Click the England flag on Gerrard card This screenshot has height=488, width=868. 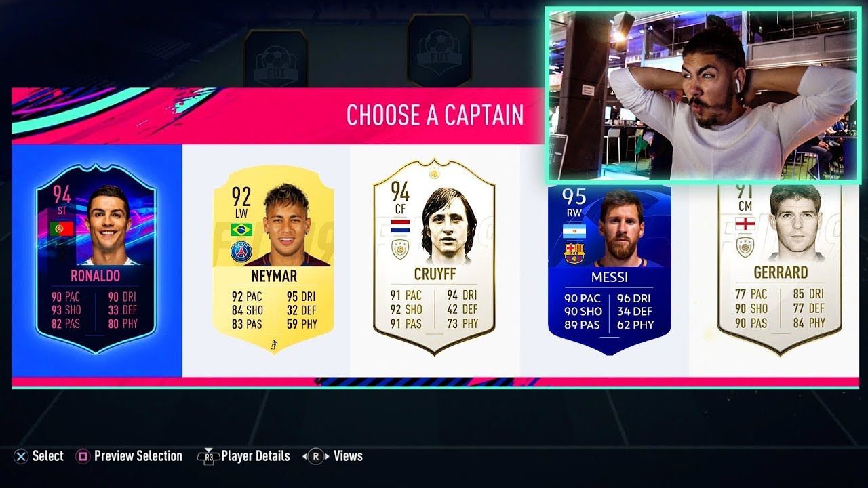tap(746, 223)
